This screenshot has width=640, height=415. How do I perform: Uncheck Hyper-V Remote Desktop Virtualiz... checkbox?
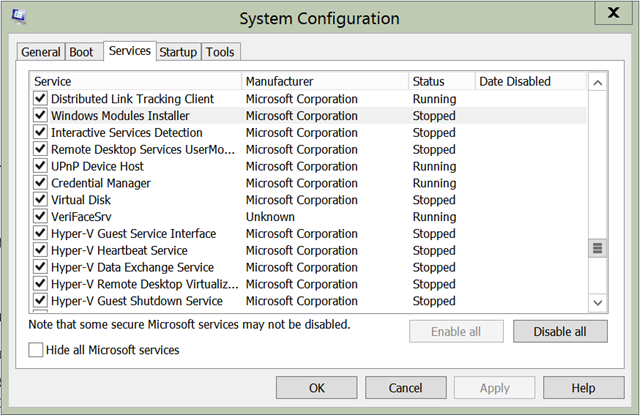click(x=40, y=284)
